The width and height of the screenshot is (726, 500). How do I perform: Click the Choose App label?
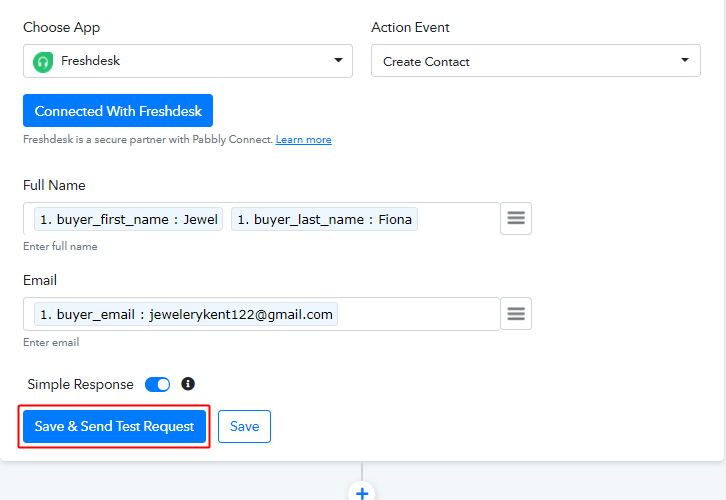pyautogui.click(x=62, y=27)
